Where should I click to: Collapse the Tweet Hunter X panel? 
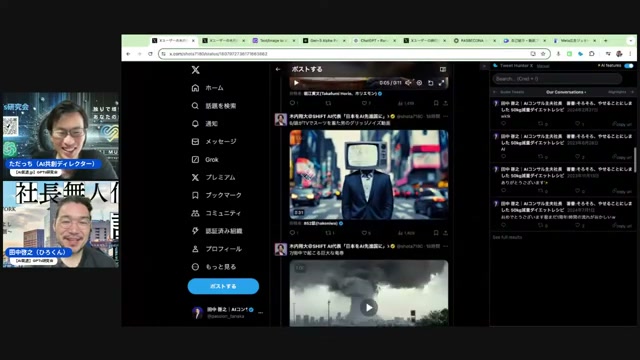coord(484,66)
